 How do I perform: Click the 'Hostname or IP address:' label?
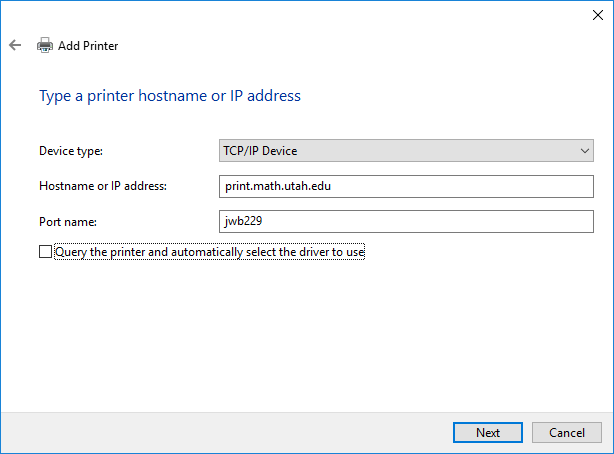click(x=102, y=186)
